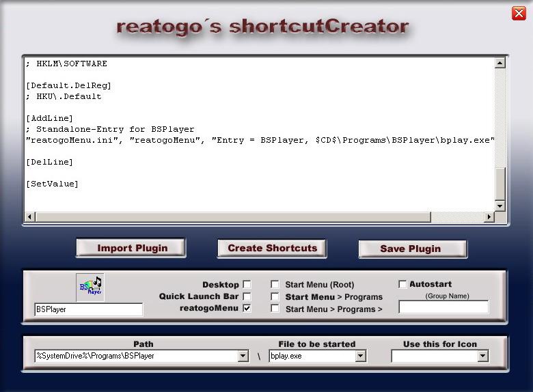
Task: Uncheck the reatogoMenu checkbox
Action: coord(247,308)
